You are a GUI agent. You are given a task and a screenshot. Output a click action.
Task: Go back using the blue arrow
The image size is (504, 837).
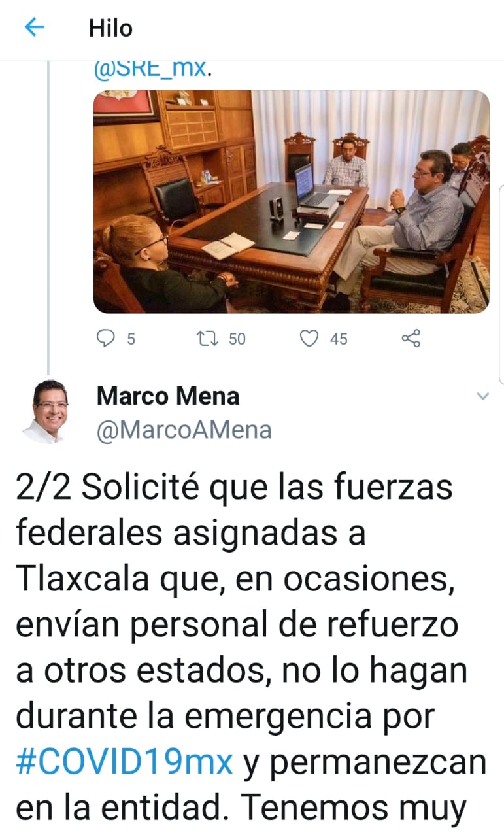[34, 27]
